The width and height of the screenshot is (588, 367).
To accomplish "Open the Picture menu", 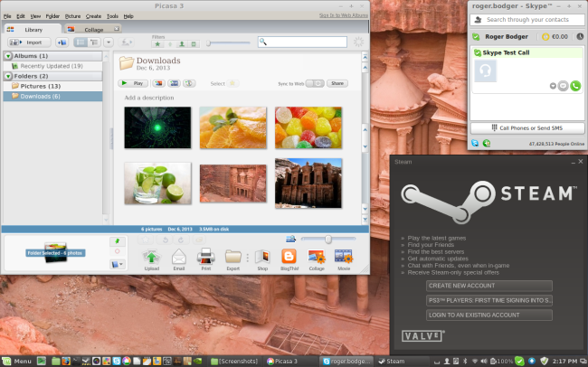I will [72, 16].
